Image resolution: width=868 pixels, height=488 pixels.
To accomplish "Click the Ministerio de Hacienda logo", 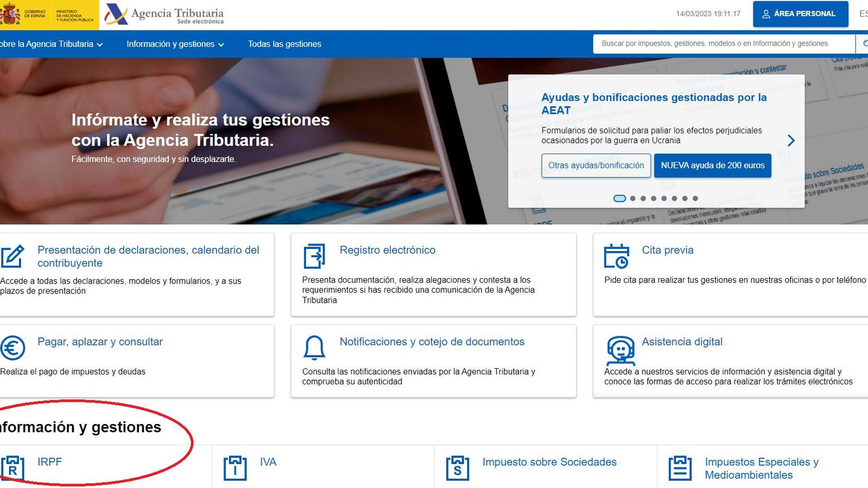I will point(75,15).
